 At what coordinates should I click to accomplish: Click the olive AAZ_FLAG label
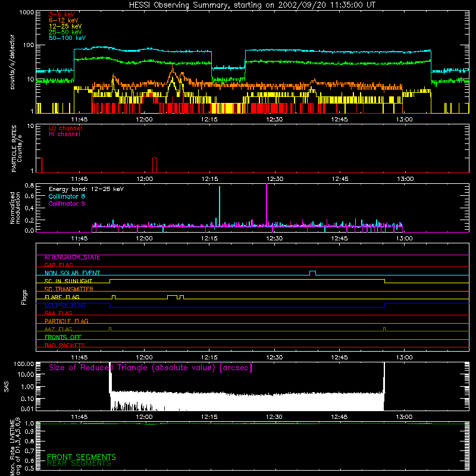coord(58,329)
